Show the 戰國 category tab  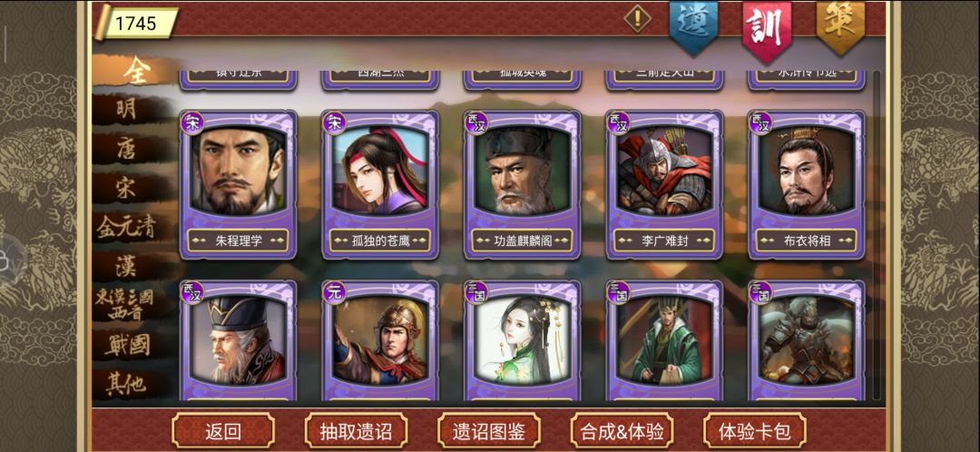pos(127,345)
